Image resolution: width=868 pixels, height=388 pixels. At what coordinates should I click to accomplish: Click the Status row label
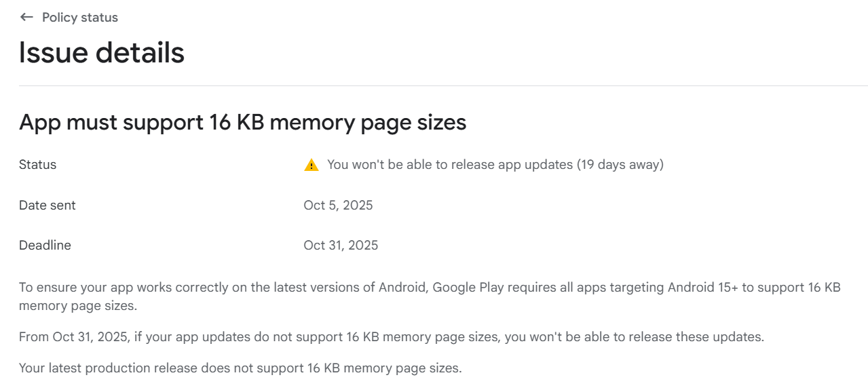coord(38,165)
